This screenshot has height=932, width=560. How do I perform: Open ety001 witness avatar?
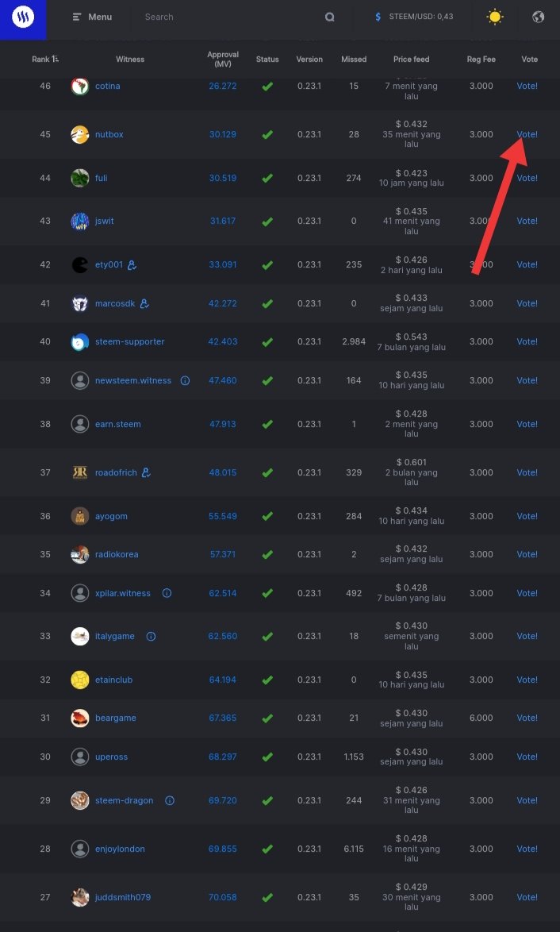tap(79, 264)
